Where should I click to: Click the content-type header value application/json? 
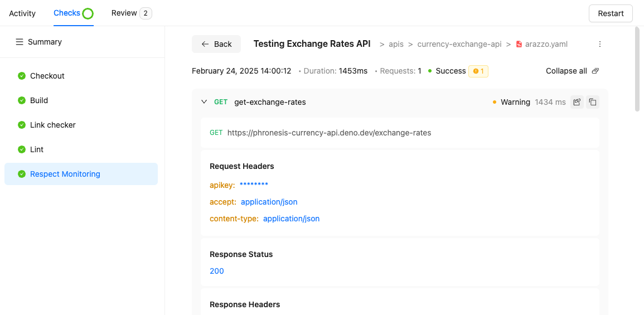pyautogui.click(x=291, y=219)
